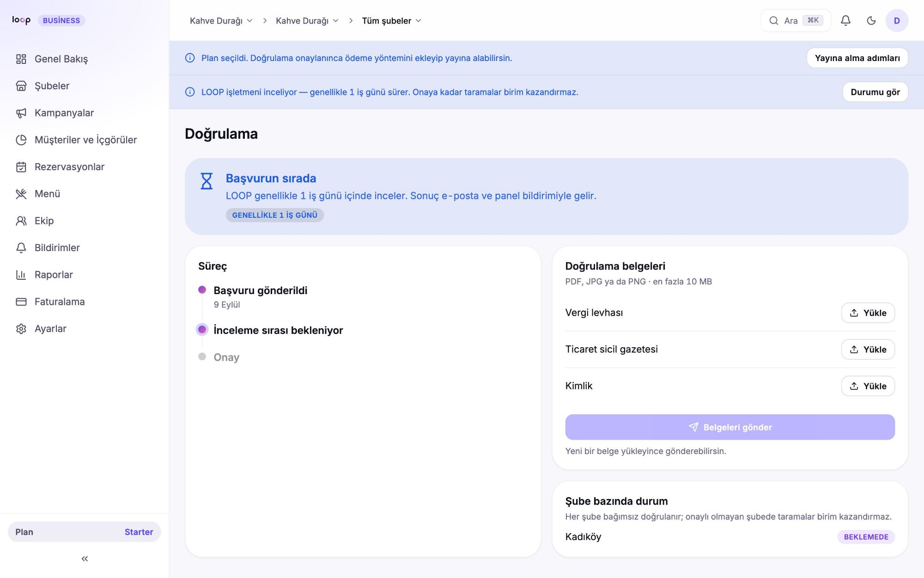Click İnceleme sırası bekleniyor step marker
Image resolution: width=924 pixels, height=578 pixels.
(202, 329)
